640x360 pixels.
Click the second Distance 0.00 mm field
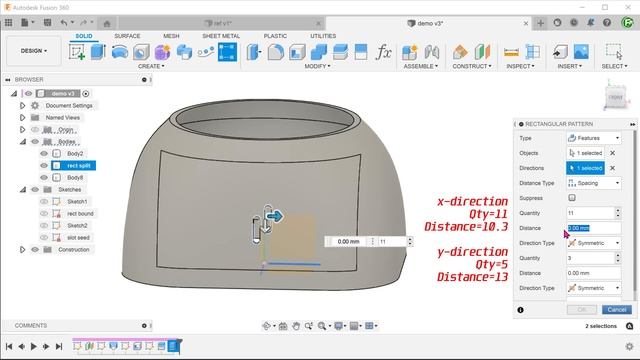594,273
